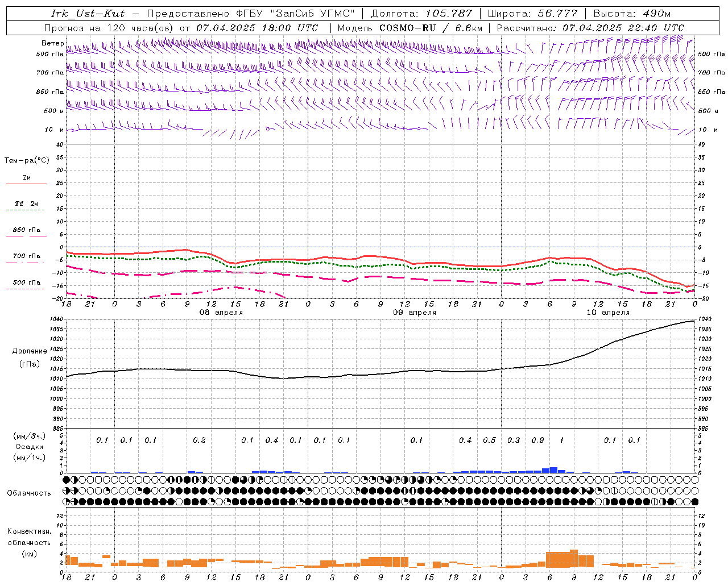Click the 0.3 precipitation value
The width and height of the screenshot is (728, 582).
coord(514,440)
